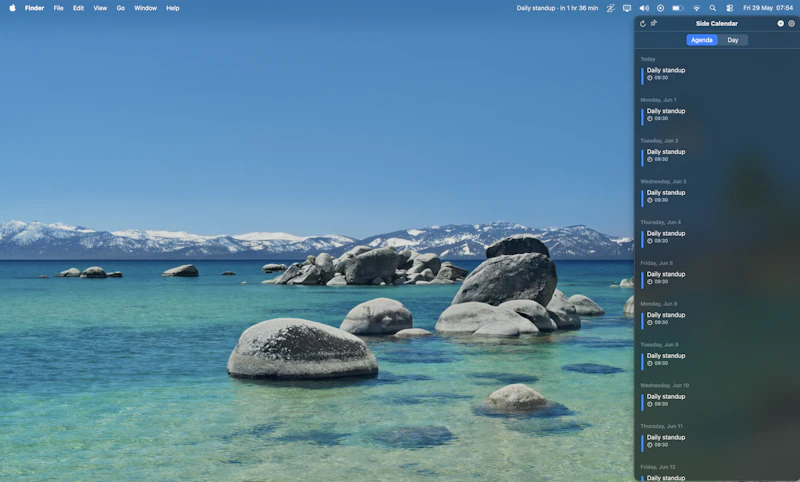The image size is (800, 482).
Task: Open the Go menu
Action: [x=120, y=8]
